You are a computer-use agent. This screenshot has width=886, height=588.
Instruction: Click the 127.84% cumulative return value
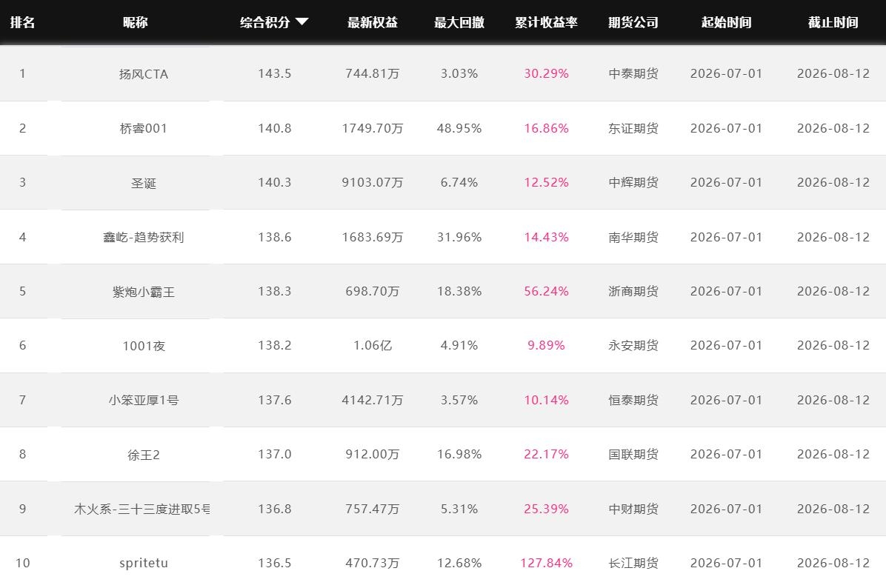coord(546,563)
